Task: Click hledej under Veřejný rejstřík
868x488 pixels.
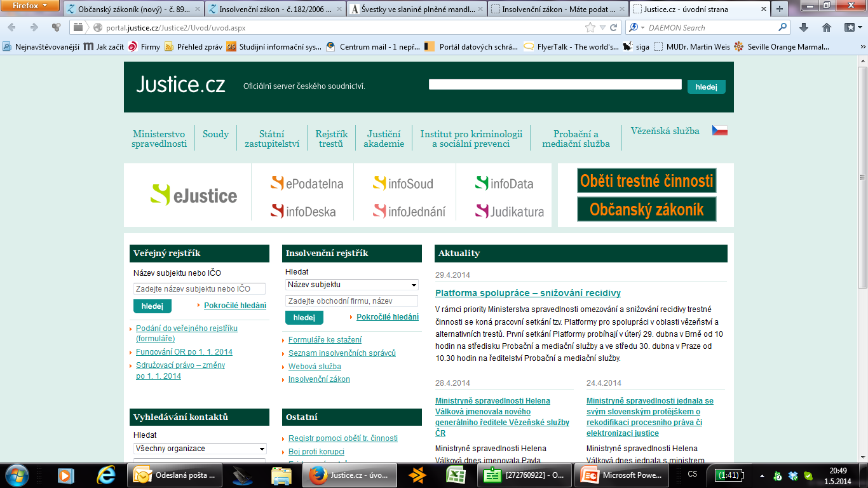Action: [153, 306]
